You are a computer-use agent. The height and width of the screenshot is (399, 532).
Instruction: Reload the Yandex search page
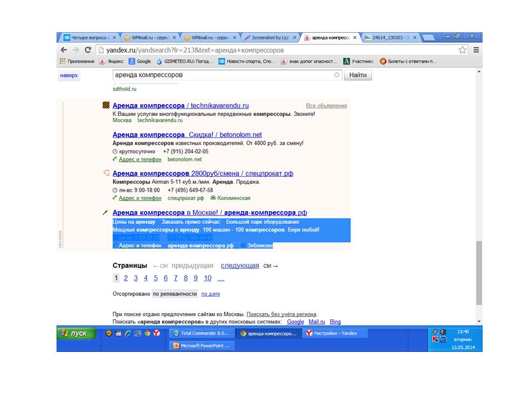[x=88, y=50]
